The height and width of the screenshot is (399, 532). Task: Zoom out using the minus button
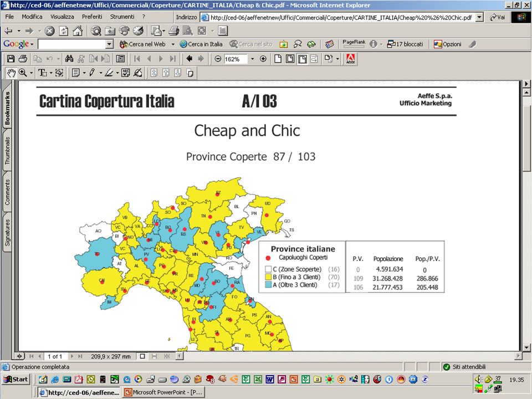coord(218,59)
